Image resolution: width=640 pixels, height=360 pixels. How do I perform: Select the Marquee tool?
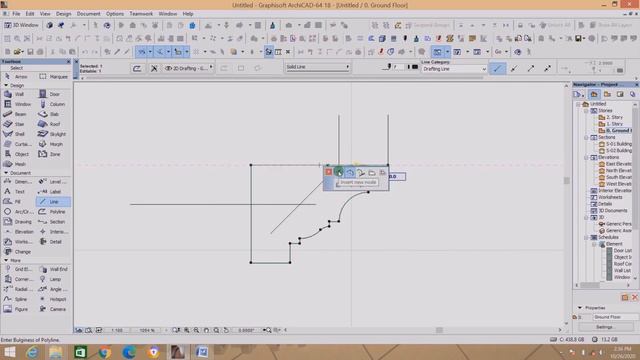[x=53, y=77]
